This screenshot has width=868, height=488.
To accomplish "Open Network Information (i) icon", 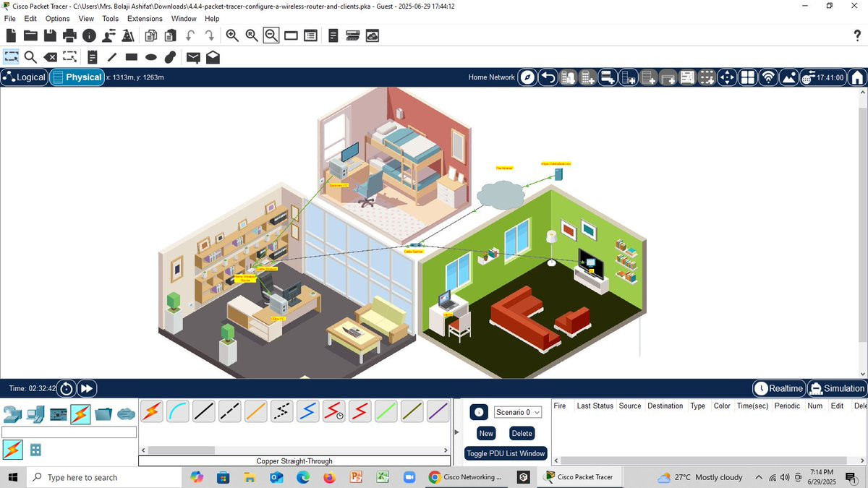I will click(x=89, y=35).
